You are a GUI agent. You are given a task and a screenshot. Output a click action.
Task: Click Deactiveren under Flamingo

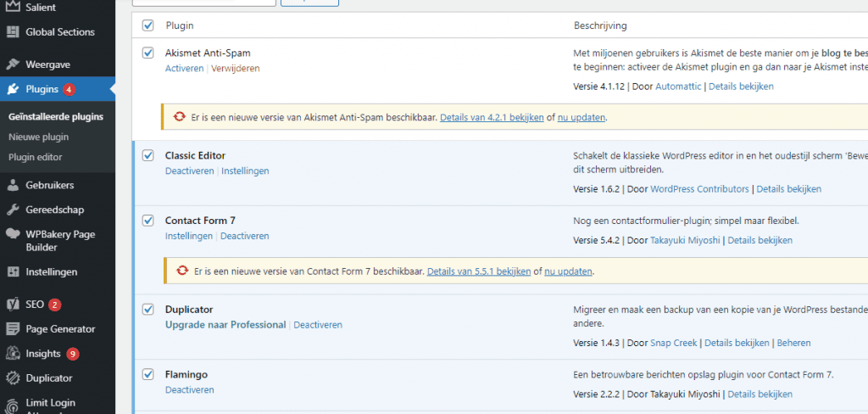tap(189, 389)
